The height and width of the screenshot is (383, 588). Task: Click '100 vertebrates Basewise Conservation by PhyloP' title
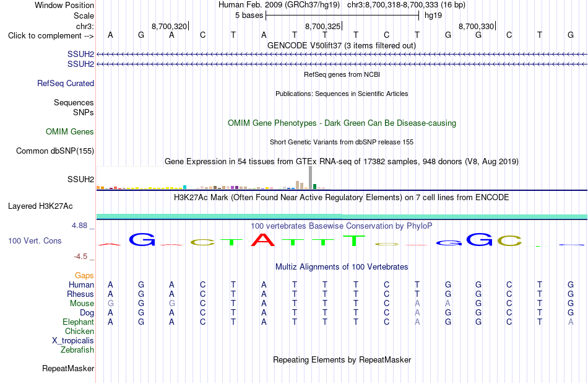click(342, 226)
